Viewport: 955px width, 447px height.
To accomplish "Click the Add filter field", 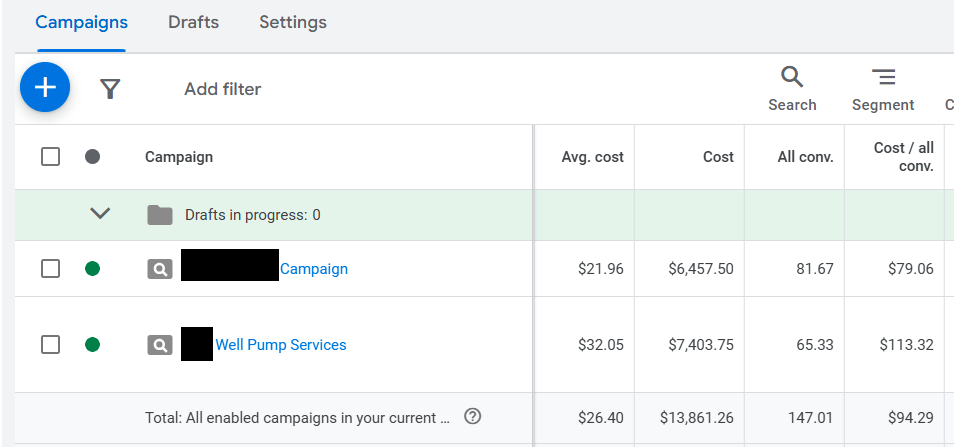I will [222, 89].
